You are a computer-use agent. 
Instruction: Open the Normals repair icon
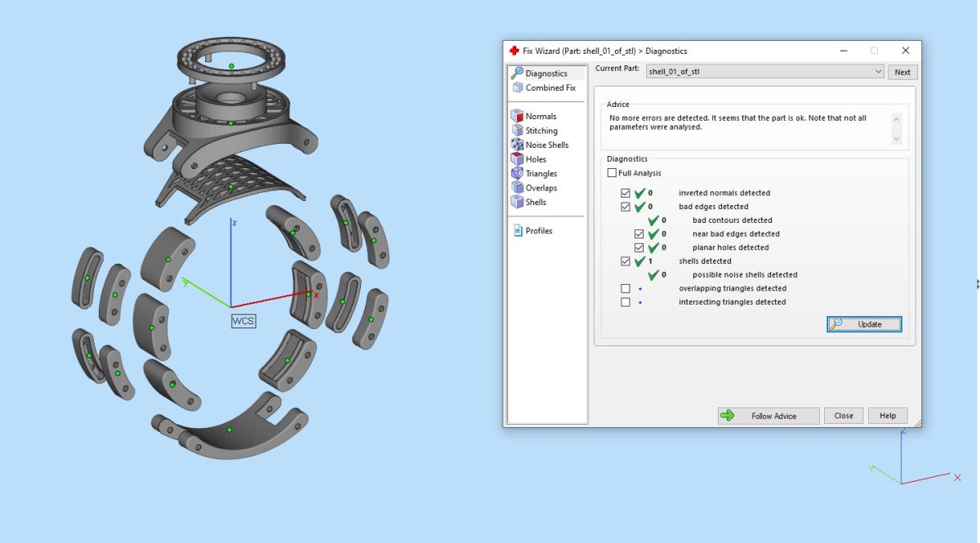coord(517,117)
